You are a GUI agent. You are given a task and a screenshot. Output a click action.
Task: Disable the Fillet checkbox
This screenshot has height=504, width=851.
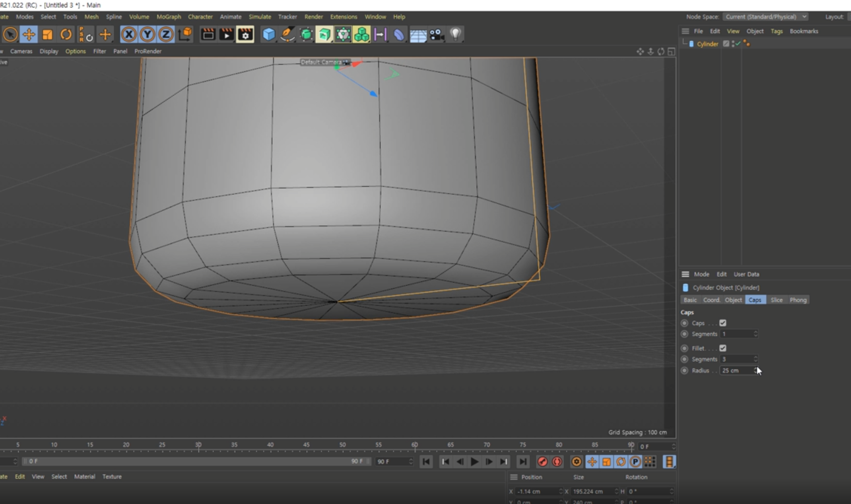pos(723,348)
